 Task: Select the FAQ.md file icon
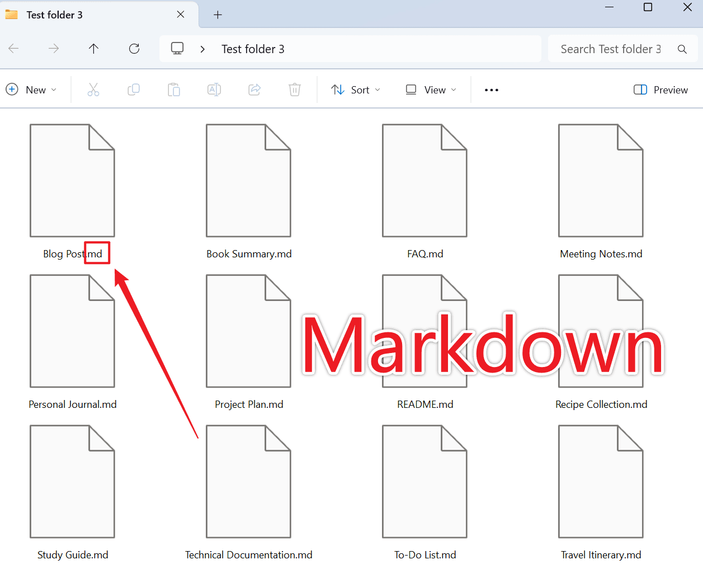424,181
